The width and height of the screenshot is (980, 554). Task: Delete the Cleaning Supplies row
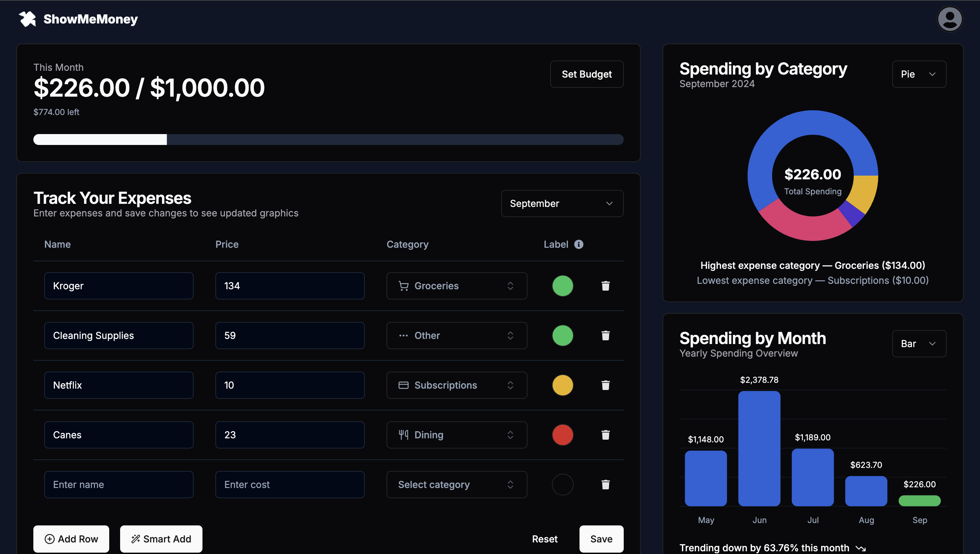coord(605,335)
